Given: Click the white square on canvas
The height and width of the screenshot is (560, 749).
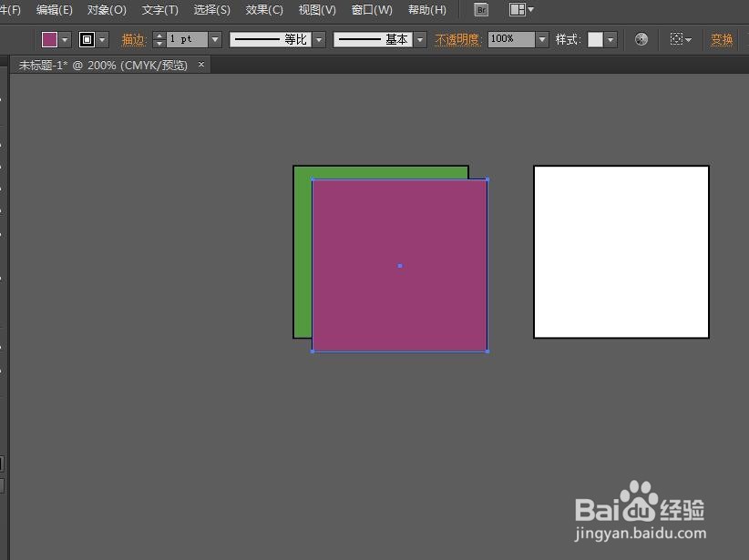Looking at the screenshot, I should (621, 251).
